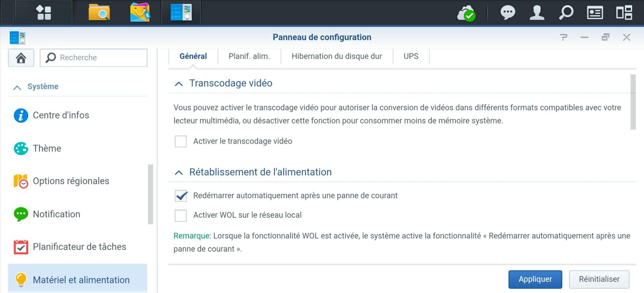Click the Appliquer button
Viewport: 644px width, 293px height.
point(535,279)
